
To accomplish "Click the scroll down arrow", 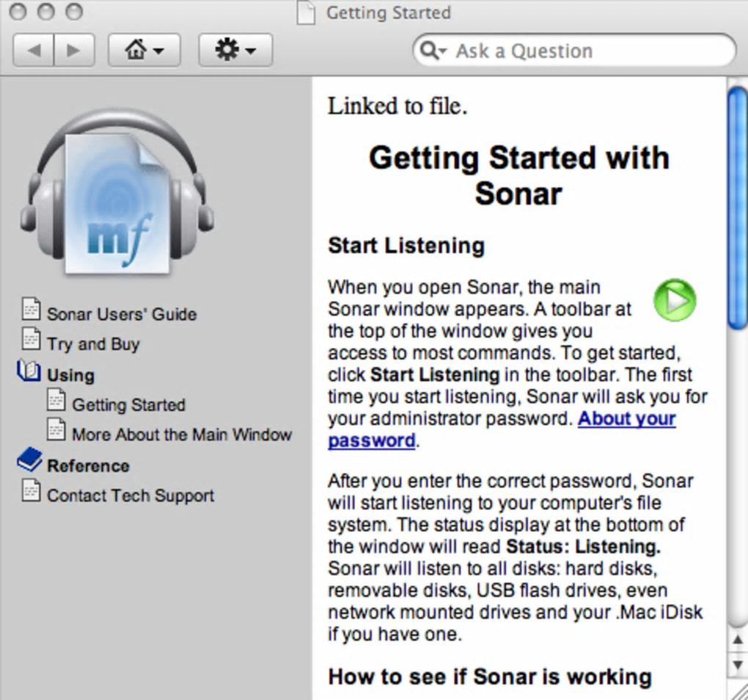I will [738, 664].
